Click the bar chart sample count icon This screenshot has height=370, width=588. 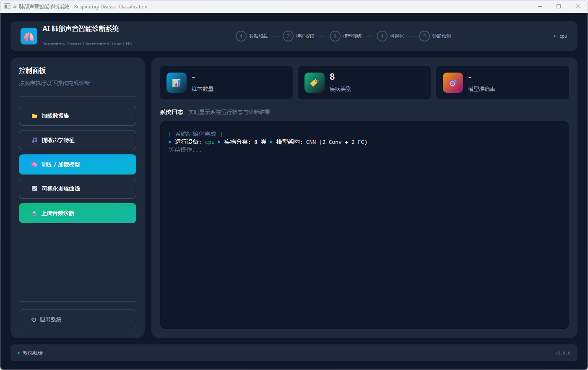point(177,83)
